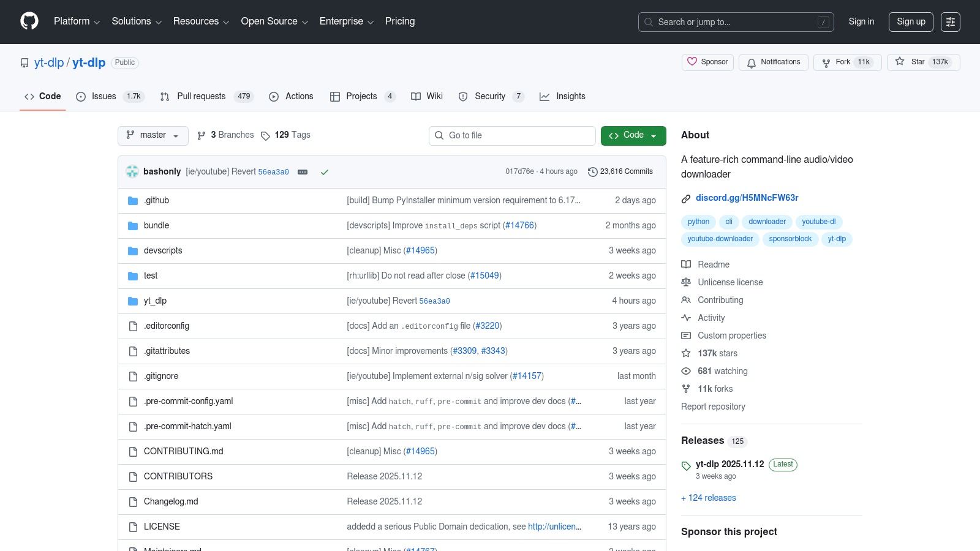This screenshot has height=551, width=980.
Task: Open commit history via the clock icon
Action: click(x=592, y=172)
